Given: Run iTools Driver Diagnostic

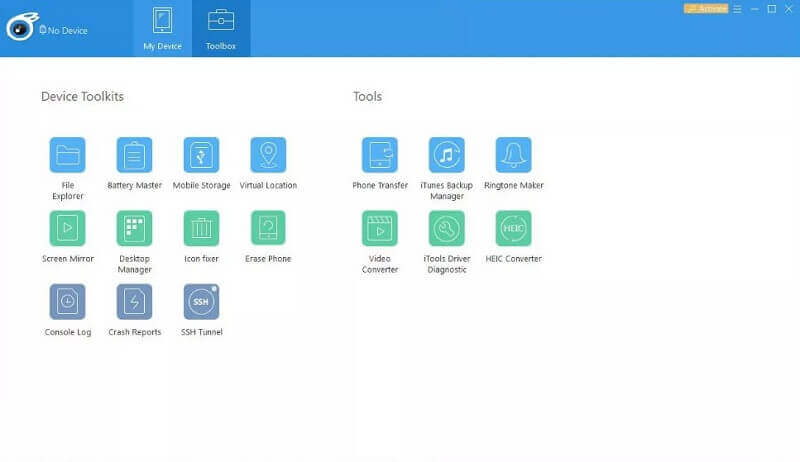Looking at the screenshot, I should [446, 228].
